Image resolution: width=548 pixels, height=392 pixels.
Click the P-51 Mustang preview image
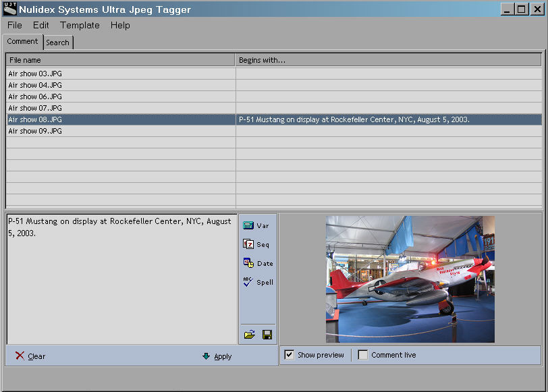(410, 279)
